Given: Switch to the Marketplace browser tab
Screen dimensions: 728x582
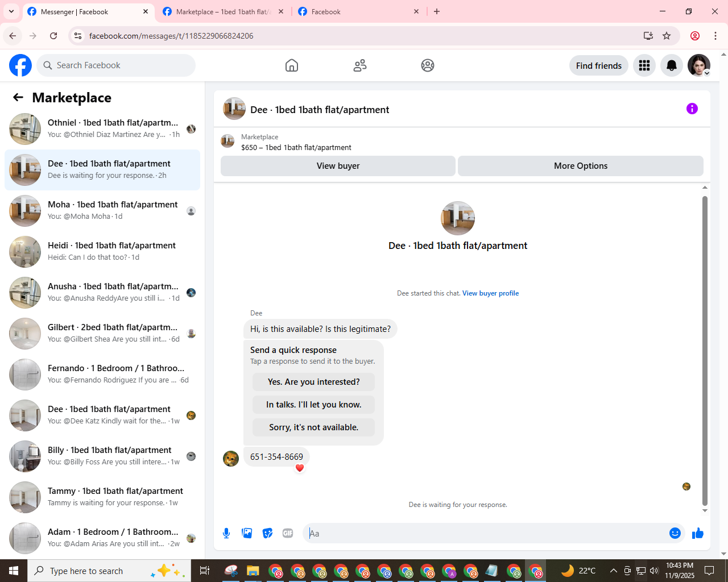Looking at the screenshot, I should pos(223,11).
